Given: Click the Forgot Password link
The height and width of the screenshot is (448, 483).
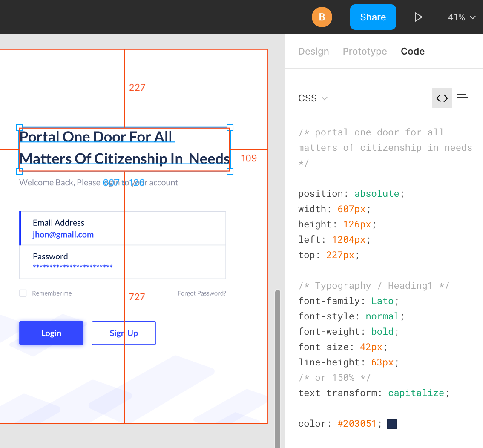Looking at the screenshot, I should 202,293.
